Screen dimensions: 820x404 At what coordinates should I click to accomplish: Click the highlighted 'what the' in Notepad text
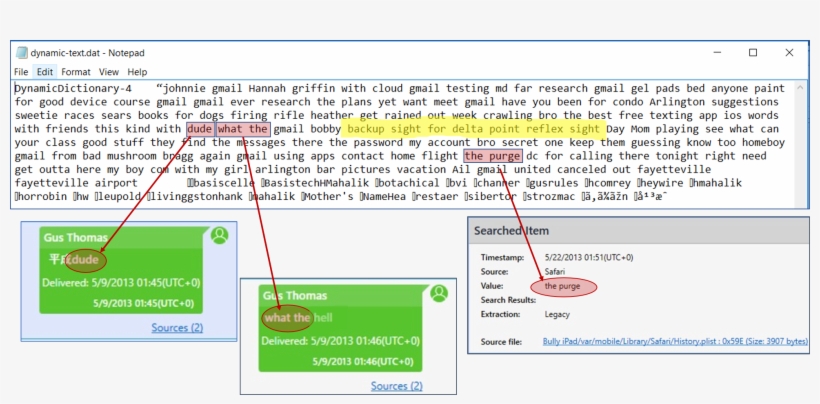click(243, 129)
